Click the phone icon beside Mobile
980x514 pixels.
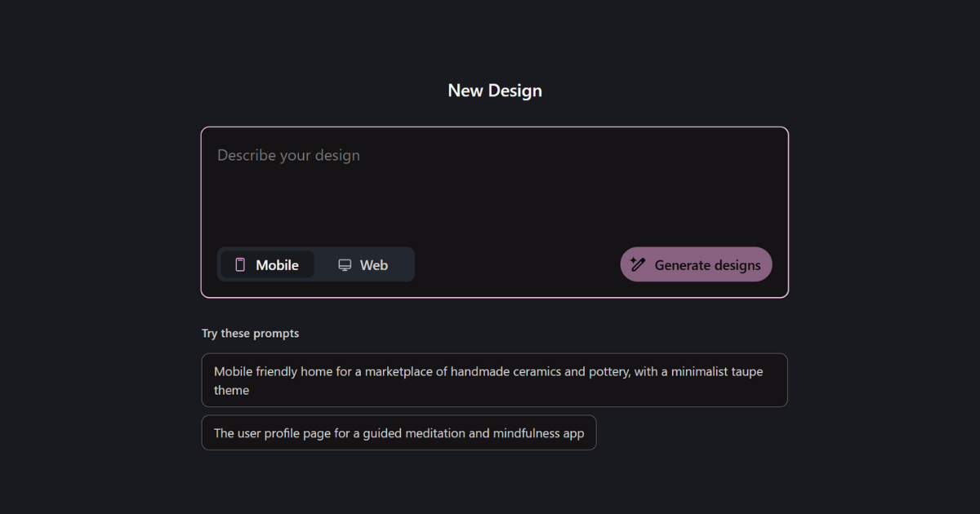pyautogui.click(x=240, y=264)
